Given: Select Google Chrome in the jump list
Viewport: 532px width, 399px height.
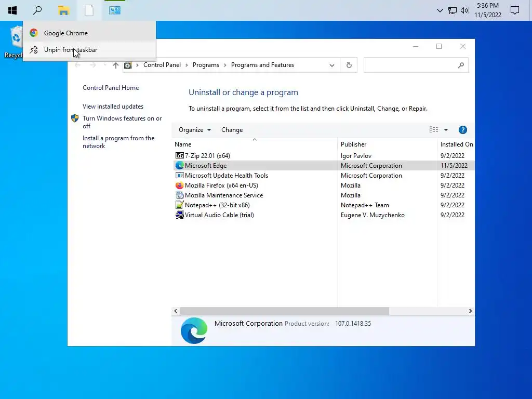Looking at the screenshot, I should pos(89,33).
